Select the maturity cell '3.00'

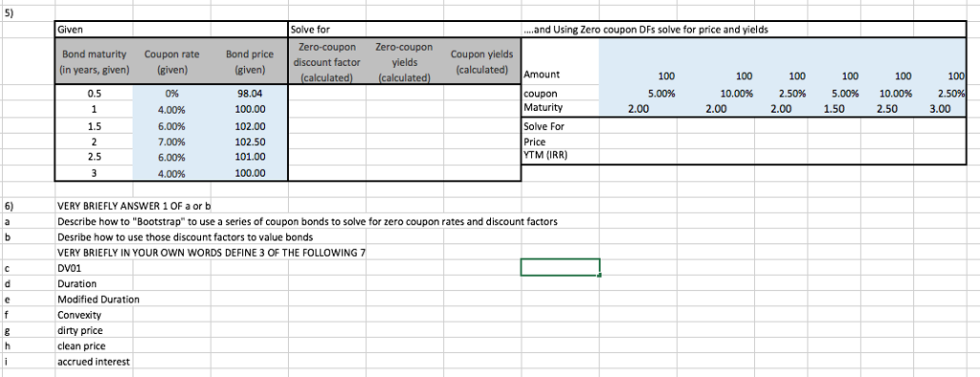[x=940, y=109]
